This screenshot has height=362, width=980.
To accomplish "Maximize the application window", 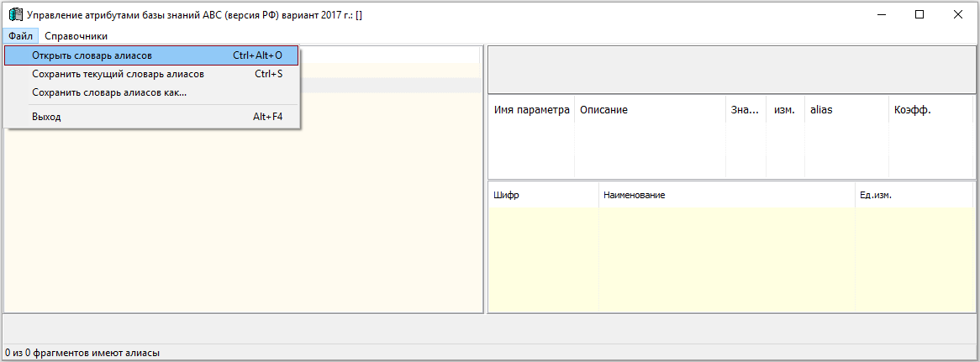I will pos(919,14).
